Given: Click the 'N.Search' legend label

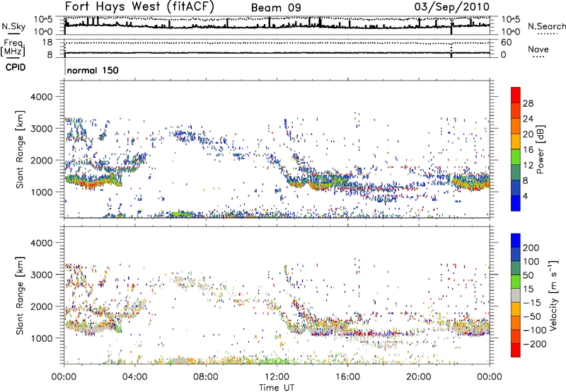Looking at the screenshot, I should pos(546,26).
